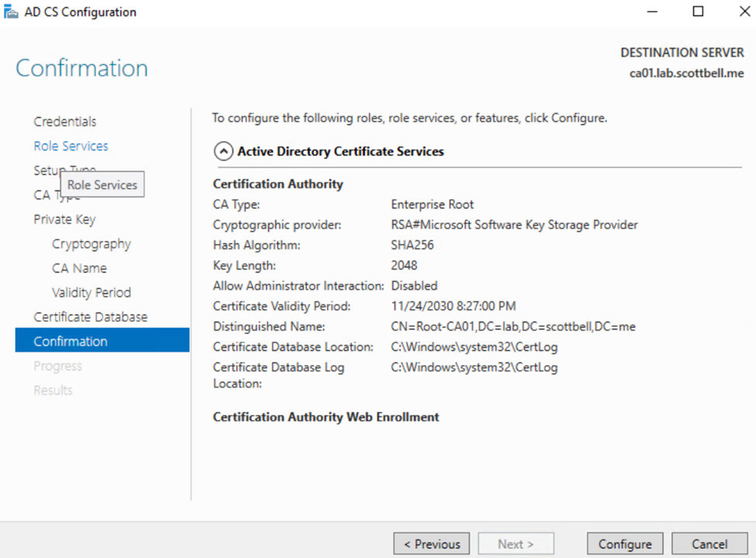Go to the Credentials step
The image size is (756, 558).
(65, 122)
